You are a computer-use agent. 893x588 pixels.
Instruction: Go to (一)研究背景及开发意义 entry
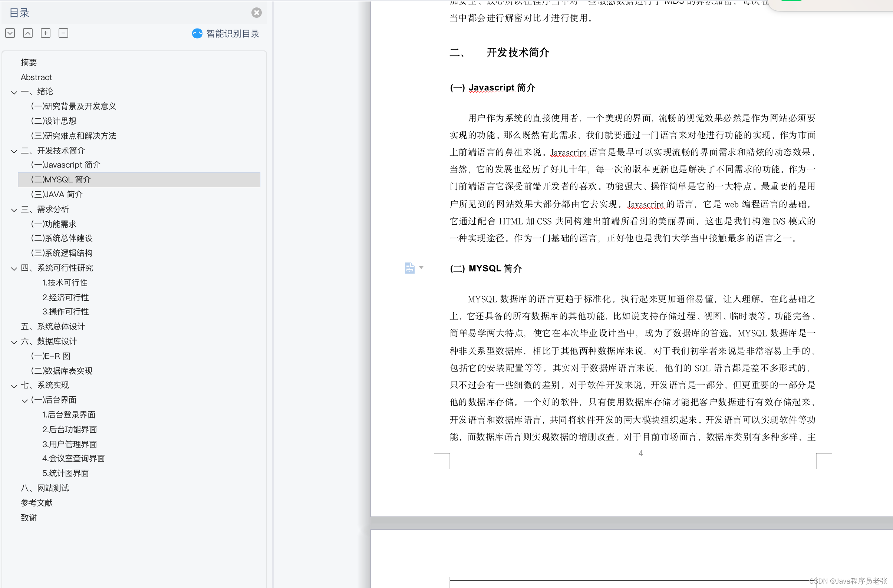73,106
